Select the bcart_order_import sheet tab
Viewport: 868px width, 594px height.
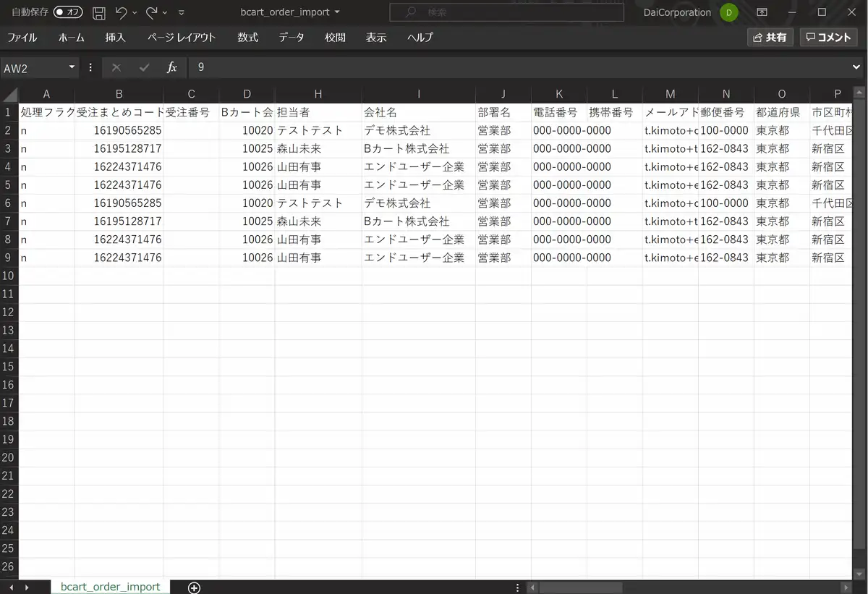click(110, 587)
